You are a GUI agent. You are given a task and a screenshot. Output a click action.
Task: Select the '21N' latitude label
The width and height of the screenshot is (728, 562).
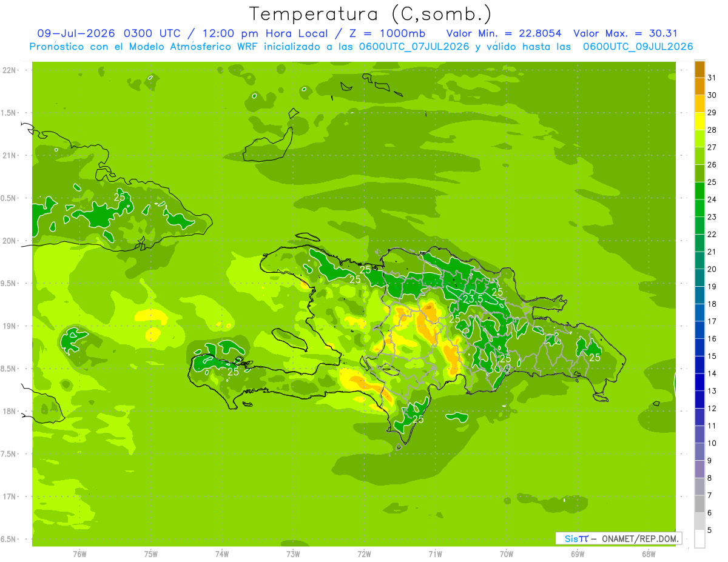[x=9, y=155]
